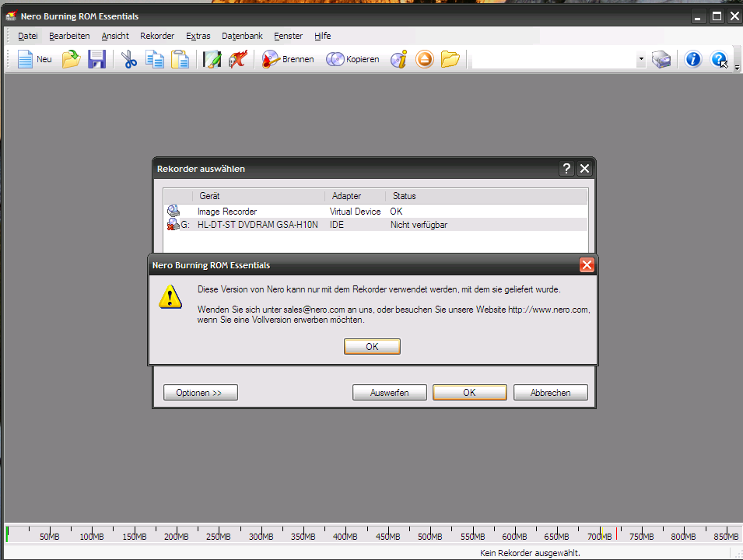Click the yellow warning triangle icon
Viewport: 743px width, 560px height.
point(170,297)
